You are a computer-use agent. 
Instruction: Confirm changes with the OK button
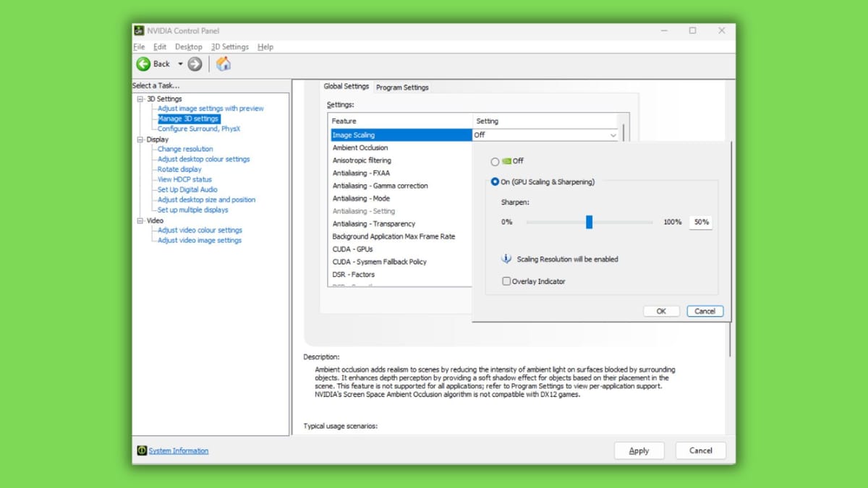(660, 311)
